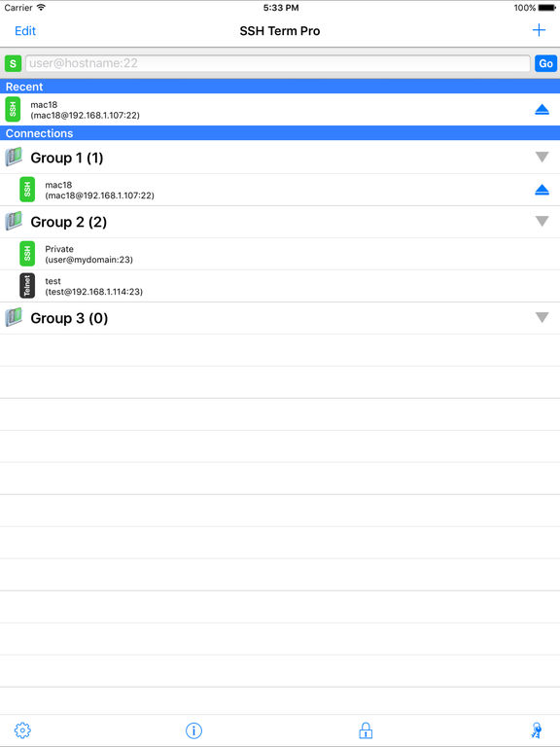Toggle the green S protocol selector
The width and height of the screenshot is (560, 747).
pyautogui.click(x=13, y=63)
